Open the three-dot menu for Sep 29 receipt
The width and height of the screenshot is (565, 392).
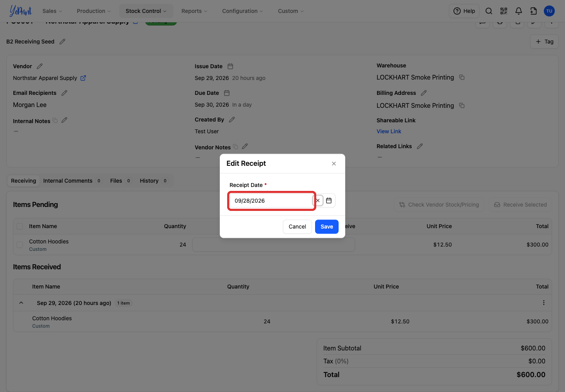coord(544,303)
